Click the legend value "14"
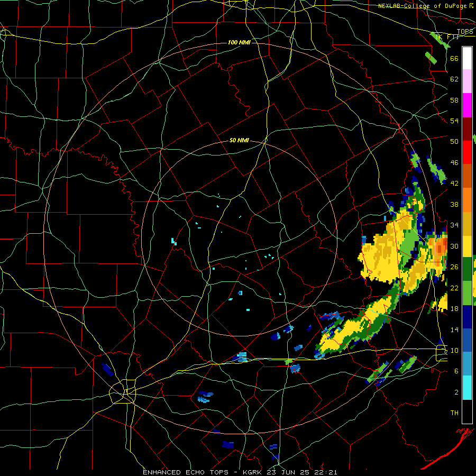476x476 pixels. (x=454, y=329)
